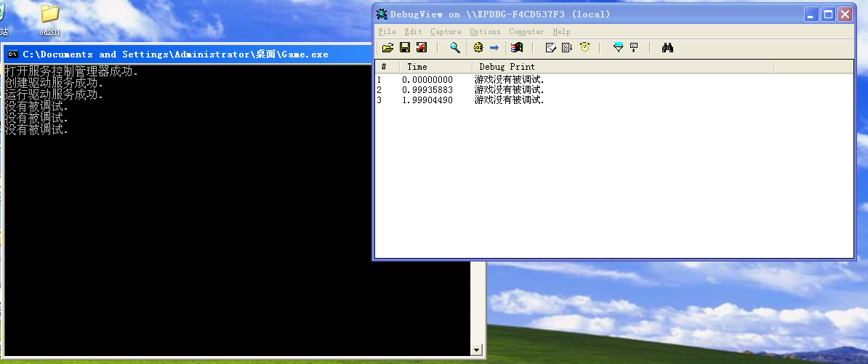Click the Time column header
This screenshot has height=364, width=868.
pyautogui.click(x=435, y=66)
